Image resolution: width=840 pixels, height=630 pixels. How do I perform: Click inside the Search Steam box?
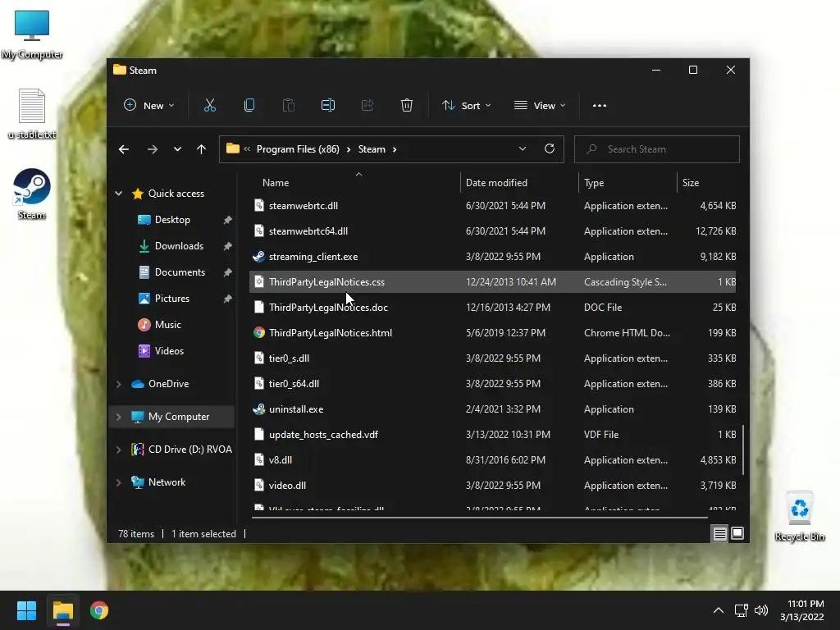[x=657, y=149]
